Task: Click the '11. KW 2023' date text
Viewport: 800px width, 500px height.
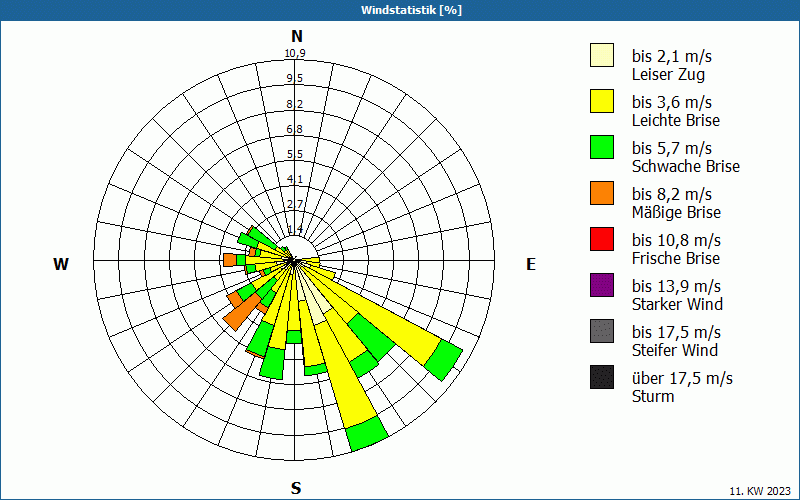Action: pyautogui.click(x=760, y=491)
